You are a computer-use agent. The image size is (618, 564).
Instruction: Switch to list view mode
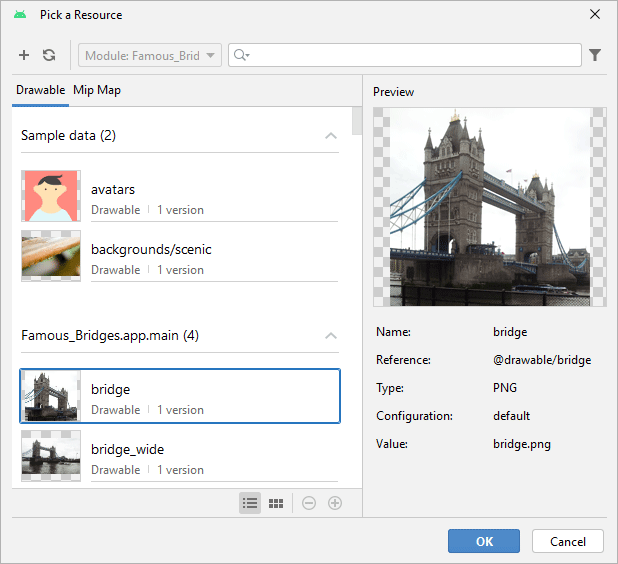pos(250,503)
